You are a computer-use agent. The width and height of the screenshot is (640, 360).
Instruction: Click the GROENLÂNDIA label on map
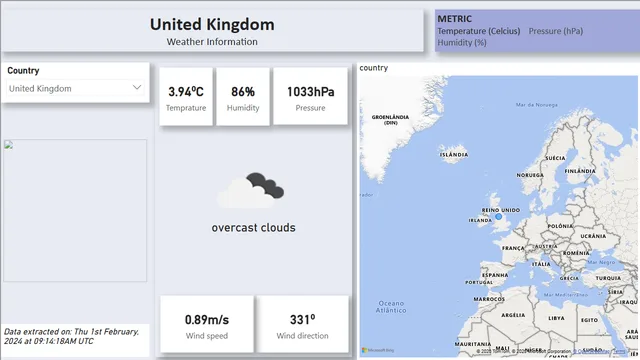point(390,120)
